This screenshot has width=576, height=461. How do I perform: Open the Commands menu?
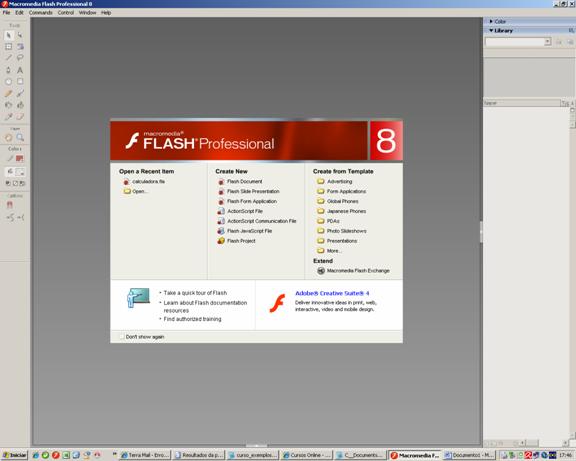tap(40, 12)
